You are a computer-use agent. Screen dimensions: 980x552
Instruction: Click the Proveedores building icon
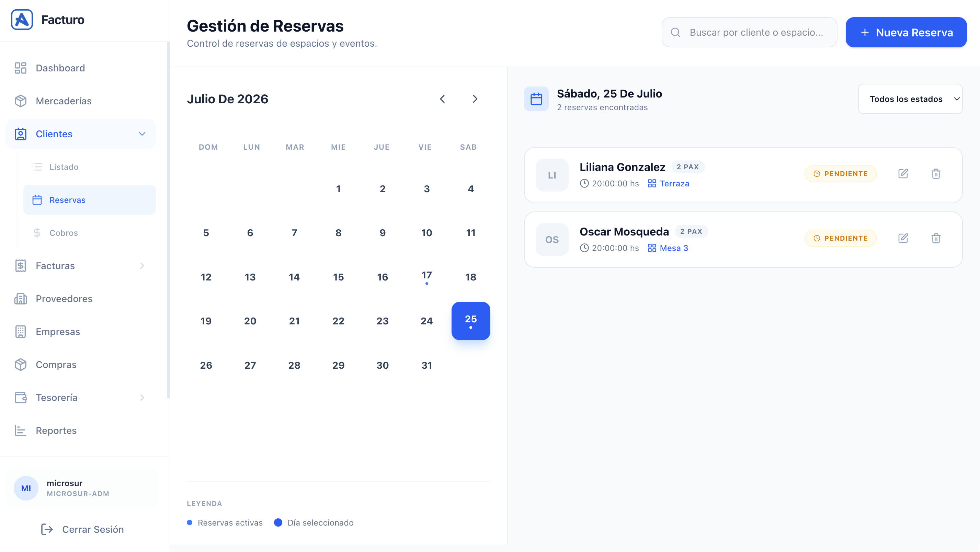point(20,299)
